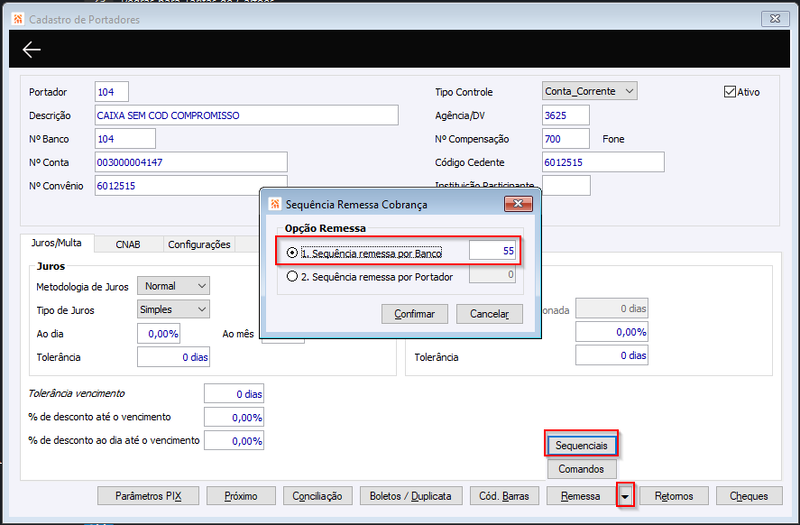Image resolution: width=800 pixels, height=525 pixels.
Task: Close the Cadastro de Portadores window
Action: (774, 19)
